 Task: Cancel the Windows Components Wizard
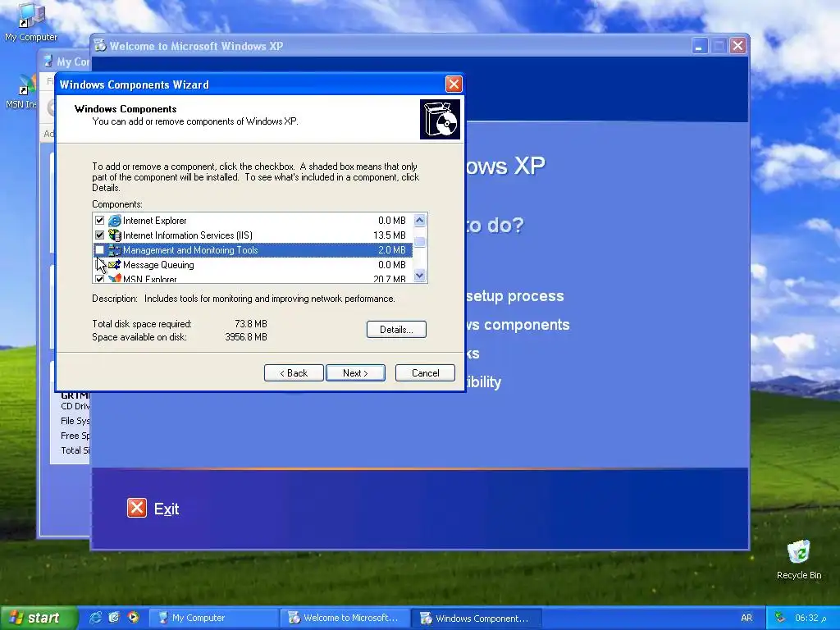[x=426, y=373]
